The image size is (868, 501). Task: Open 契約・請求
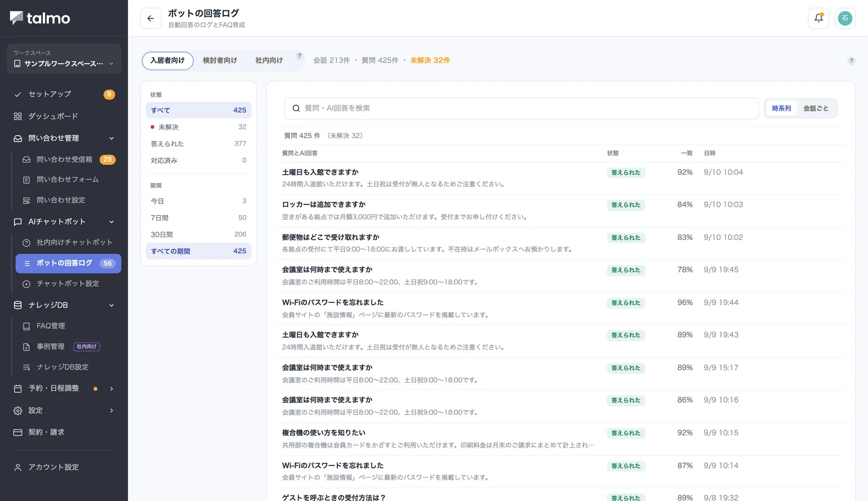click(64, 433)
